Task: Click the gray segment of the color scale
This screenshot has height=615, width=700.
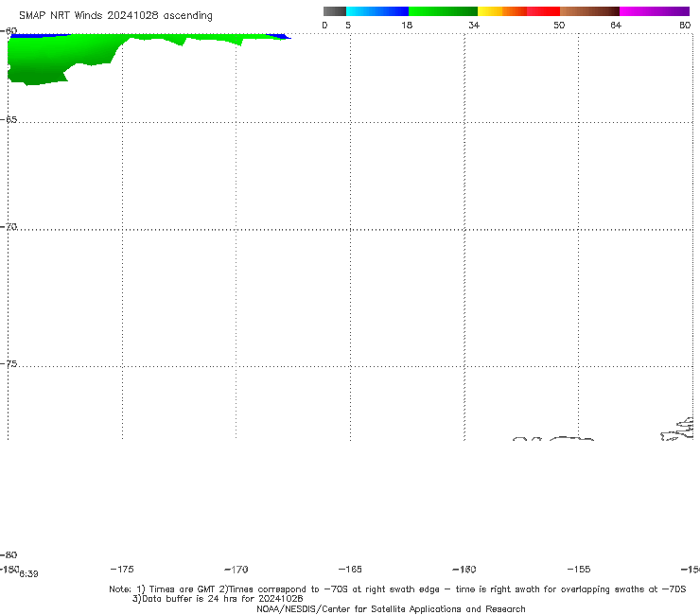Action: coord(335,11)
